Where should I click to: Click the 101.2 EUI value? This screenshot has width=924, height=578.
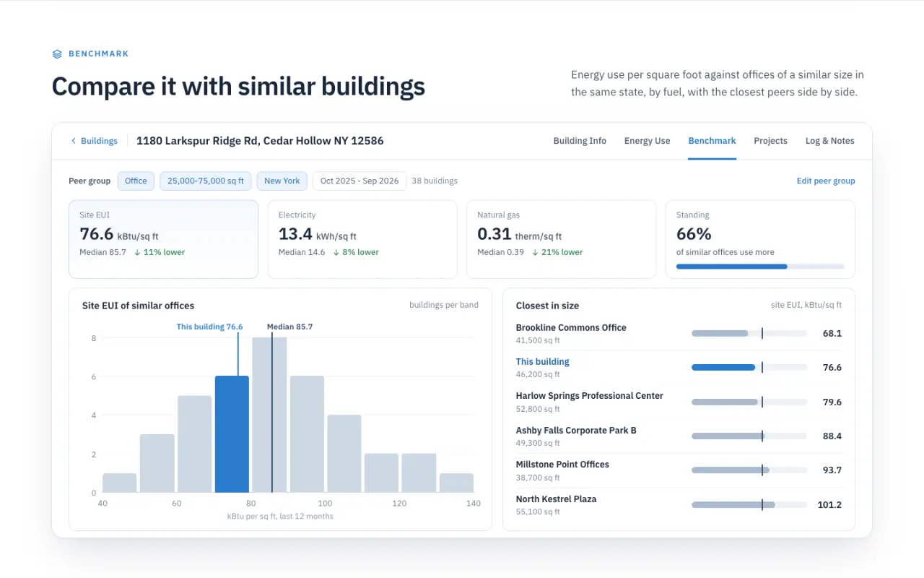[829, 505]
